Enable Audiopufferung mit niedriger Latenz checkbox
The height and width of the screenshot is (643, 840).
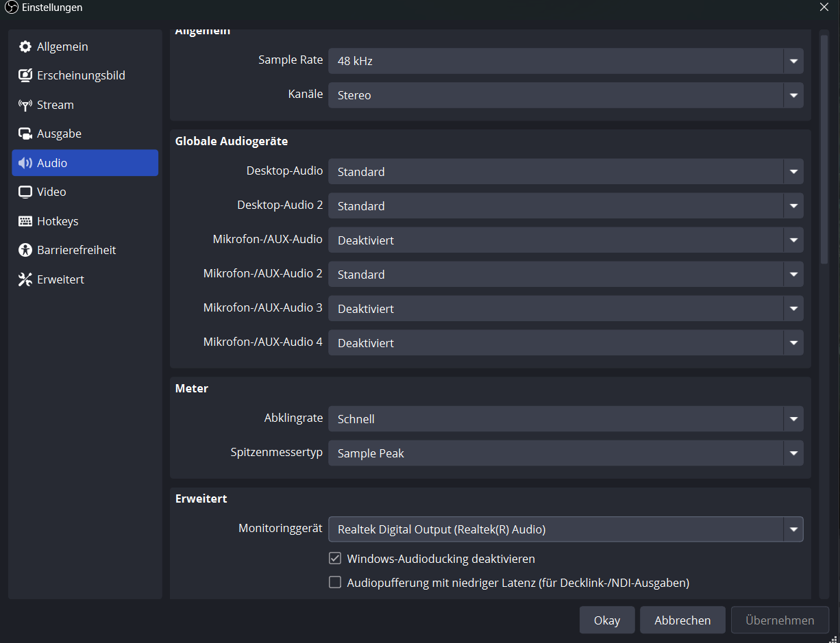pyautogui.click(x=335, y=583)
